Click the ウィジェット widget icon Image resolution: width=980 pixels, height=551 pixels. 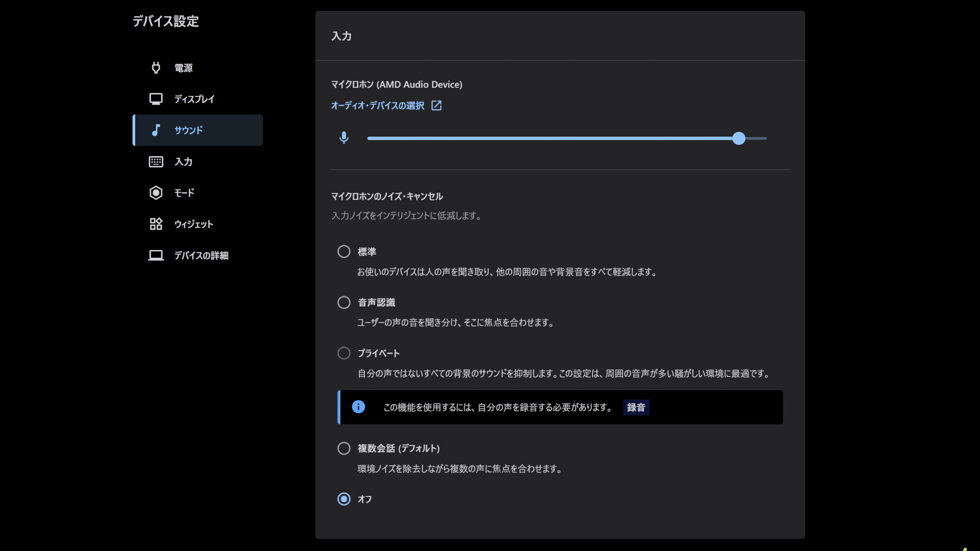[x=156, y=224]
